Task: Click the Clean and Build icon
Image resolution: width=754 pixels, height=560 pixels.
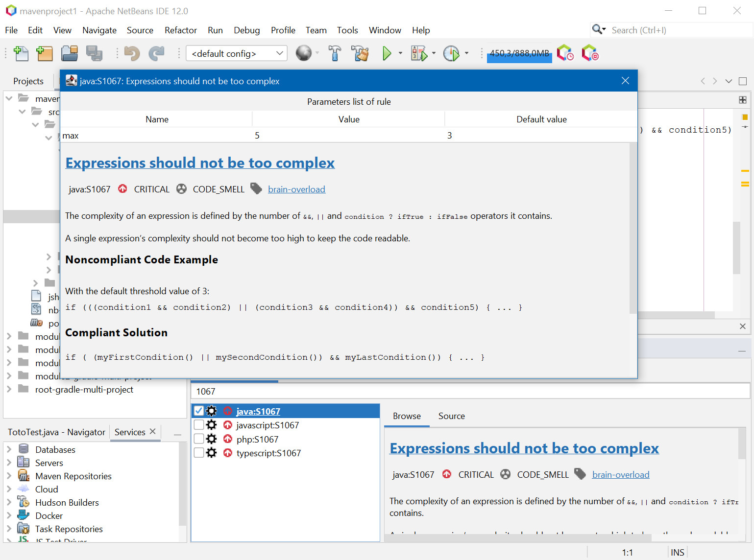Action: 360,53
